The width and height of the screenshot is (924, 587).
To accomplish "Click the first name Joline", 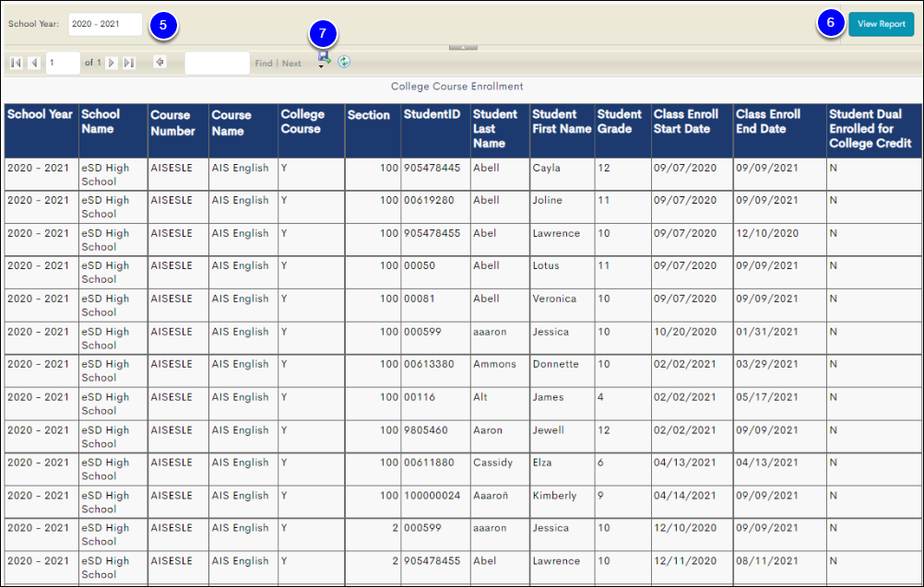I will click(548, 200).
